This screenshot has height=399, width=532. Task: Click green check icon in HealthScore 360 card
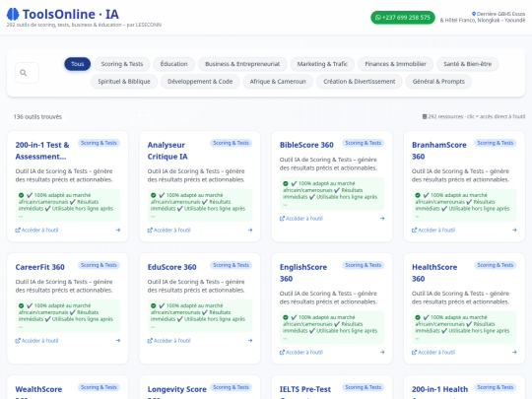point(418,317)
